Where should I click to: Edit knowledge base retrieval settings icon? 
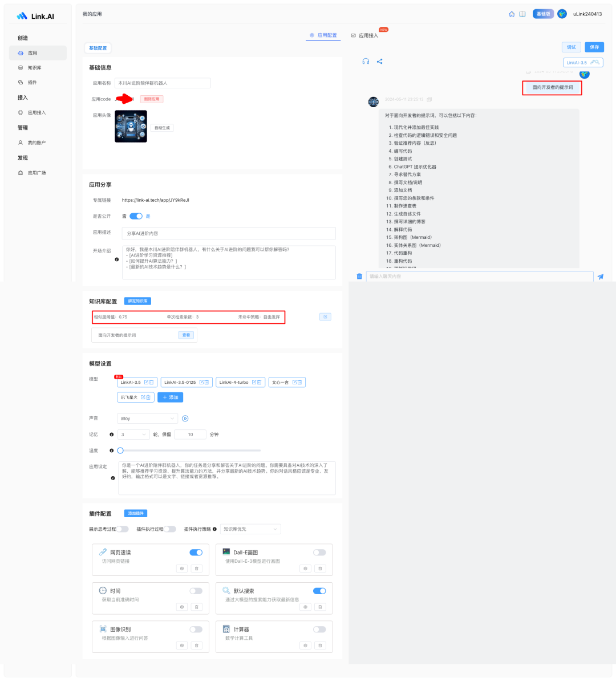(326, 316)
